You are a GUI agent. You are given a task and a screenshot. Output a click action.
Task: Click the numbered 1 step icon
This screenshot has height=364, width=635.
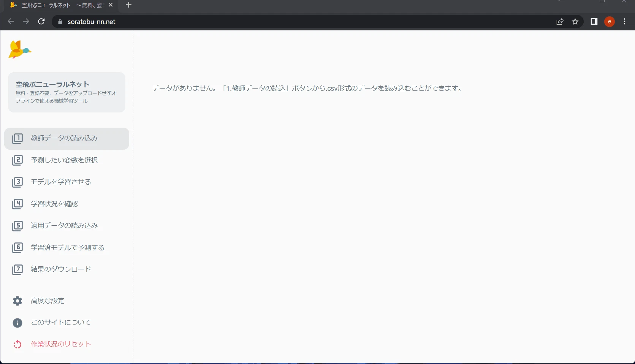tap(17, 138)
